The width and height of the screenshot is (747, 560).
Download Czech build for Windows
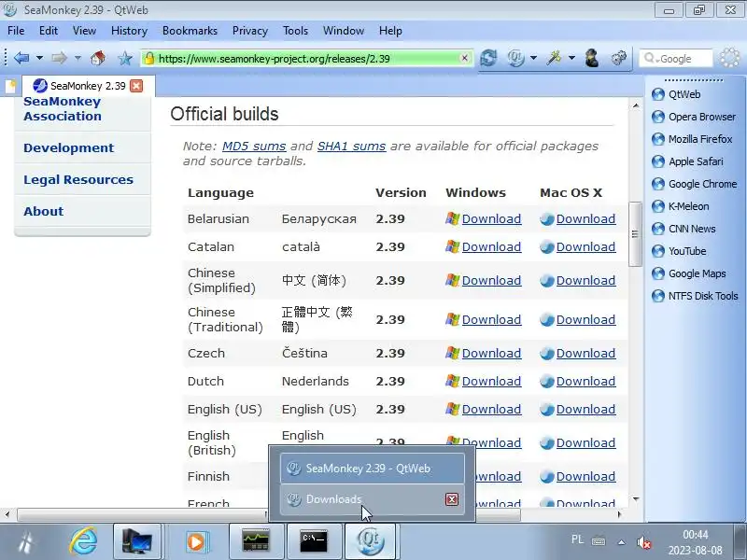[x=491, y=353]
